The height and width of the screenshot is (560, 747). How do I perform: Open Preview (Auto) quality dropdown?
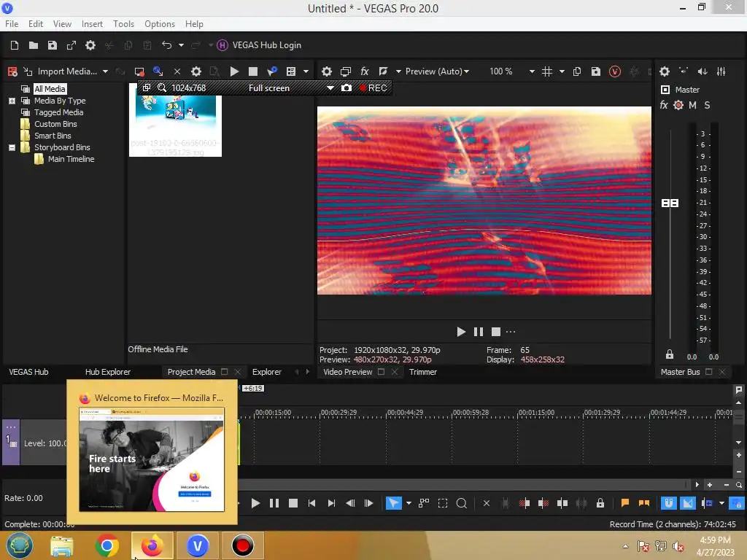[437, 71]
